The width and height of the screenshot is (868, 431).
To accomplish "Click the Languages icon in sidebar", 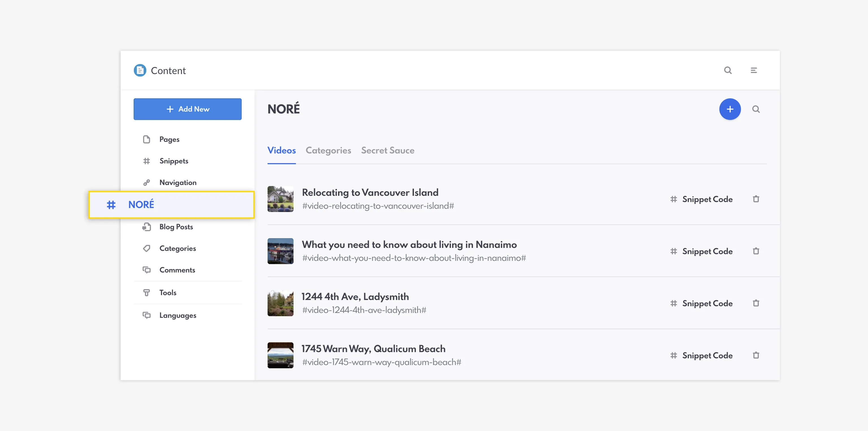I will [147, 315].
